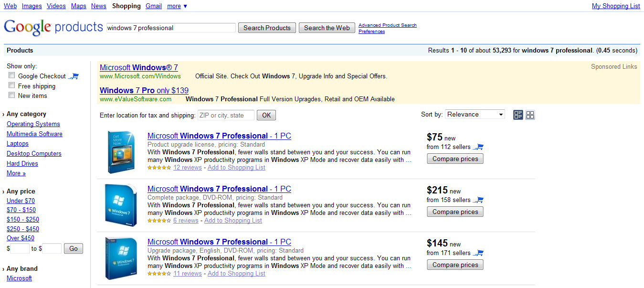Select the Shopping tab in the top bar
Viewport: 644px width, 288px height.
[x=127, y=6]
